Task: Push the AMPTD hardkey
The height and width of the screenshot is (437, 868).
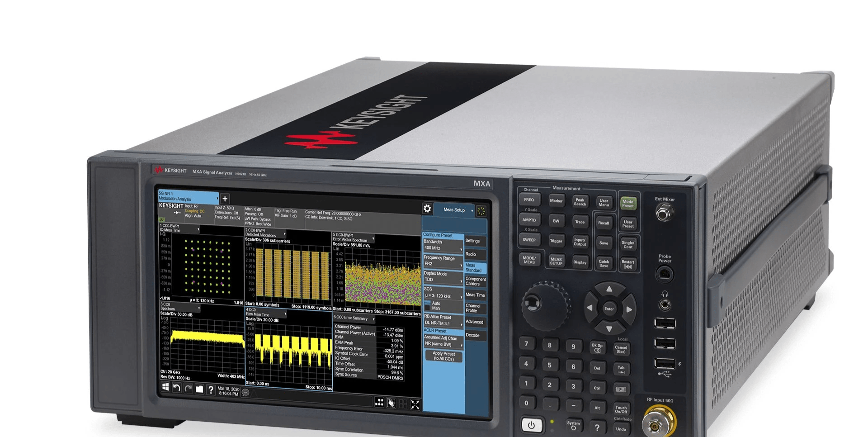Action: tap(529, 220)
